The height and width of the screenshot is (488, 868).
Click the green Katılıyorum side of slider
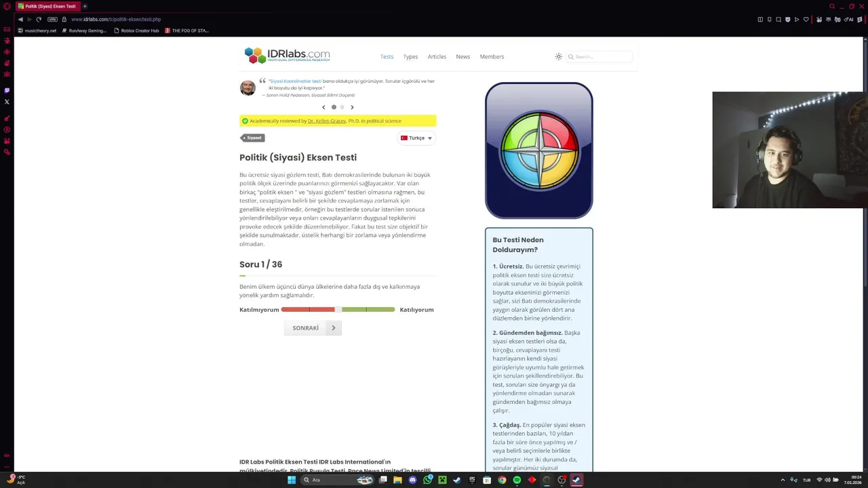pos(368,310)
